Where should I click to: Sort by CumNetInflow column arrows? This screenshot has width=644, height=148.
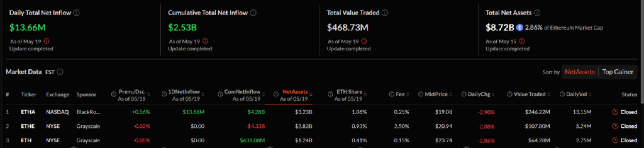click(x=263, y=94)
